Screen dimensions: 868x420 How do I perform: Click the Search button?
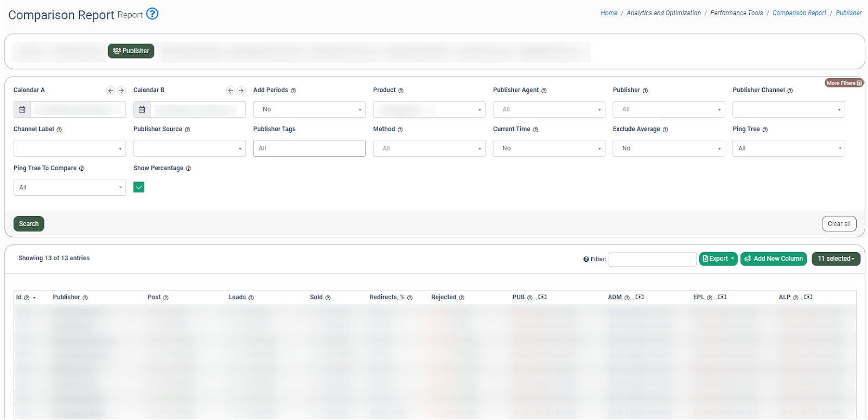click(x=29, y=224)
